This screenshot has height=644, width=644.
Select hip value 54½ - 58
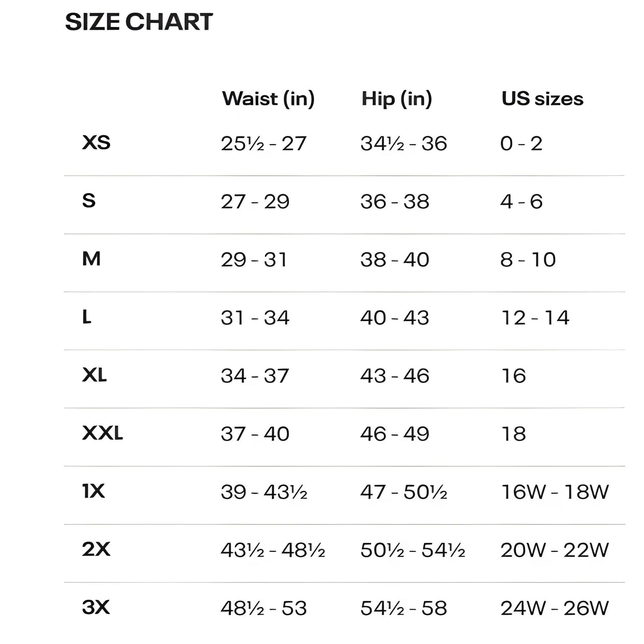tap(404, 608)
